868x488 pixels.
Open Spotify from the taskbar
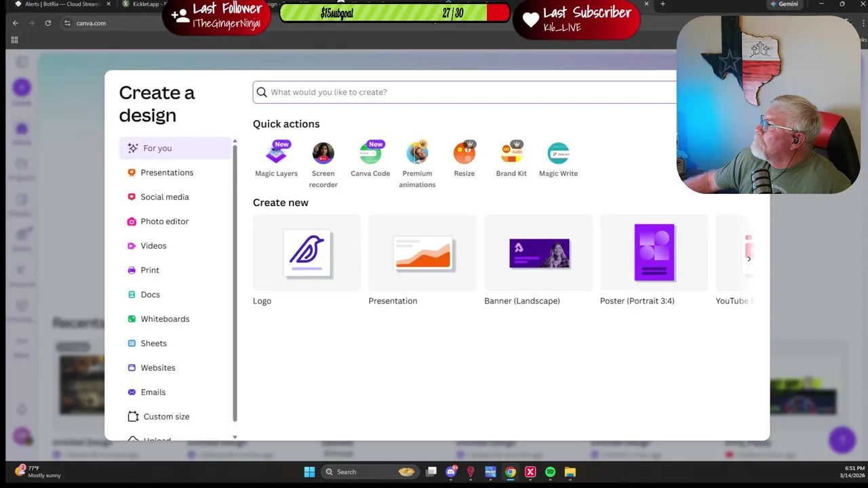(x=550, y=472)
